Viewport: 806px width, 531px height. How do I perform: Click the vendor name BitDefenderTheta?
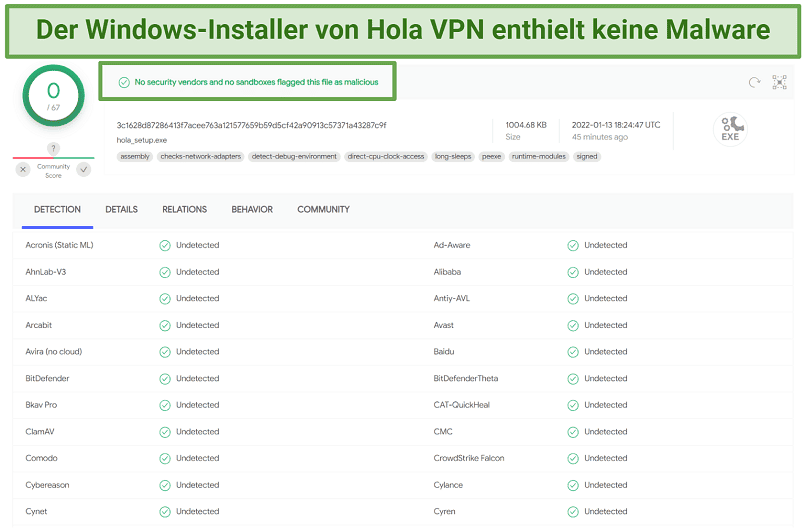[x=466, y=378]
